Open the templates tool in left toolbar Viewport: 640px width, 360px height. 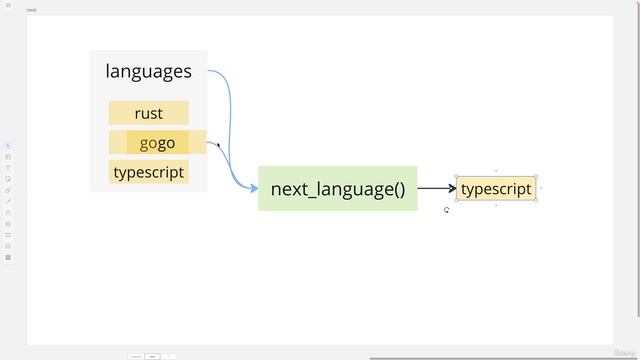click(x=8, y=157)
